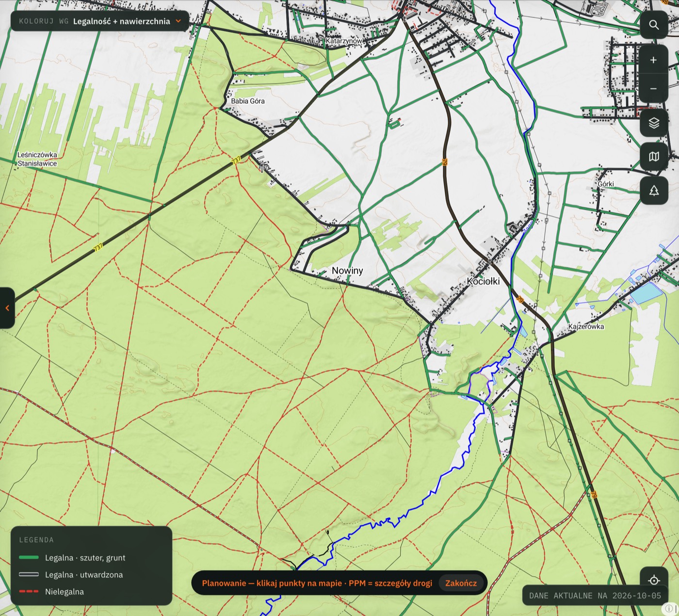679x616 pixels.
Task: Open the map attribution info icon
Action: point(669,608)
